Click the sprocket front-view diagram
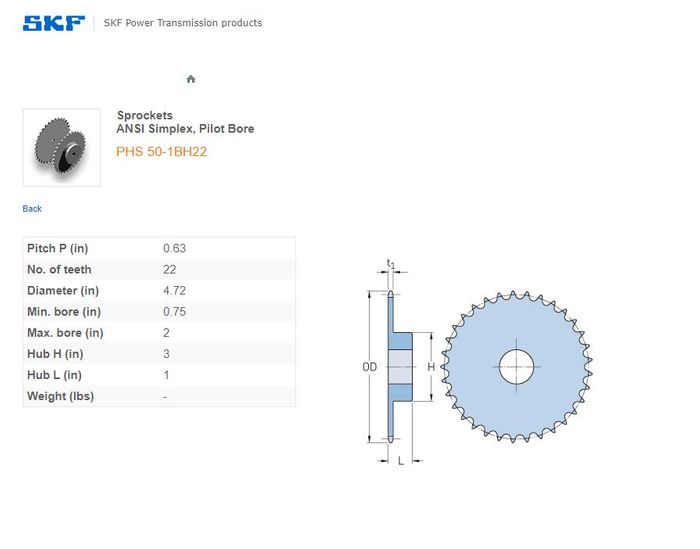Screen dimensions: 700x549 point(518,367)
